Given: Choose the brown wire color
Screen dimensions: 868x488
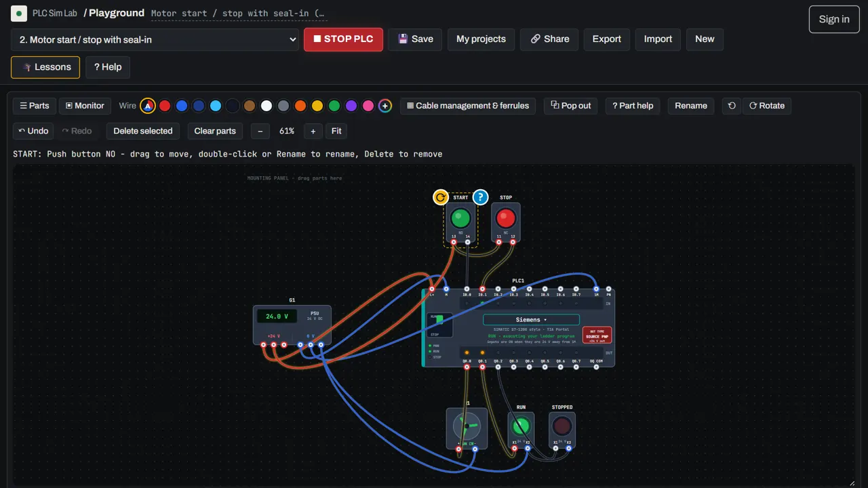Looking at the screenshot, I should [250, 106].
